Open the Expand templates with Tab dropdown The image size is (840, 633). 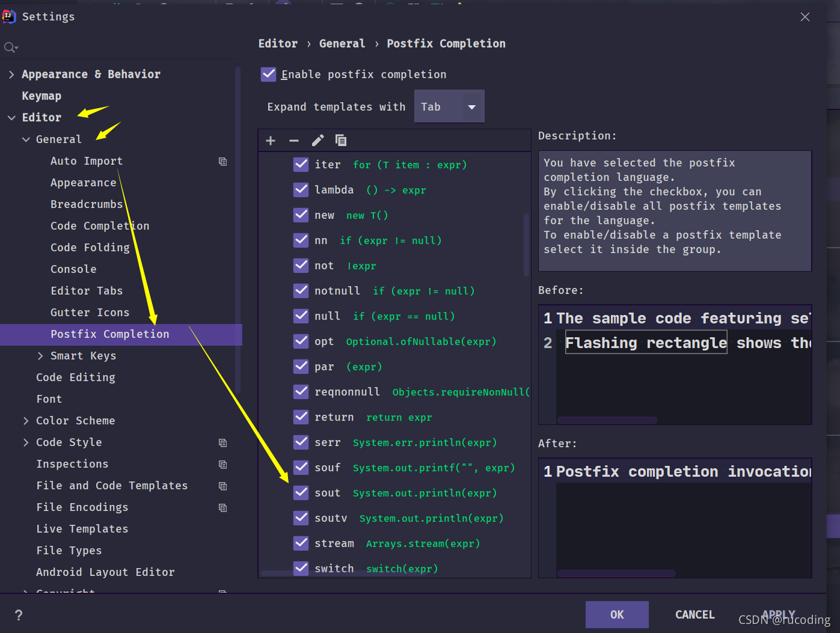pos(449,106)
